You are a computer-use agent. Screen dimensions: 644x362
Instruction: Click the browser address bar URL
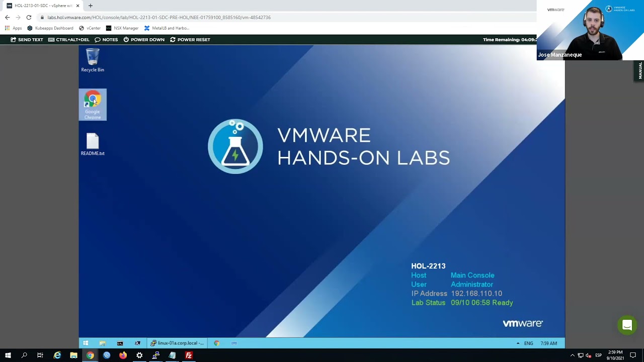(x=159, y=17)
